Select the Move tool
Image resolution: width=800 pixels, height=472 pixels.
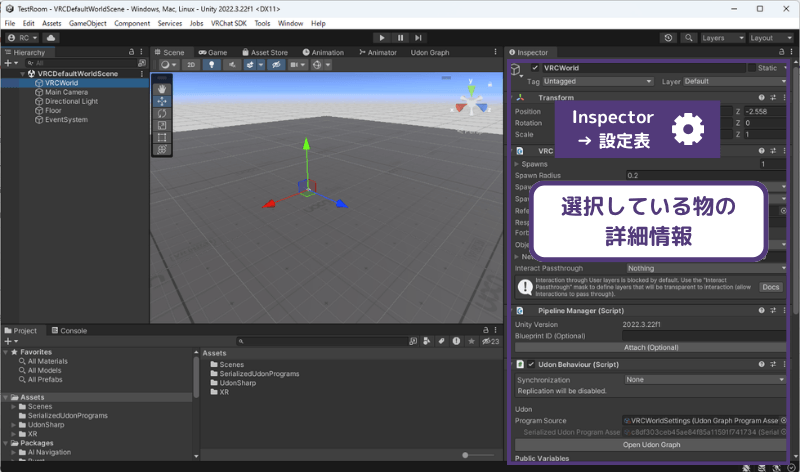(162, 101)
